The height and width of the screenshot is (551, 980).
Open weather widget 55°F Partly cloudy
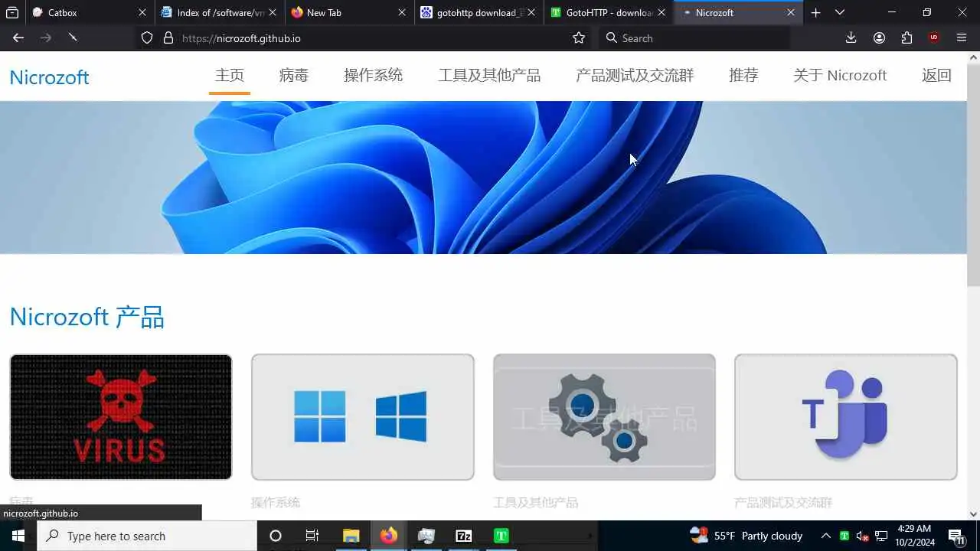pos(746,536)
